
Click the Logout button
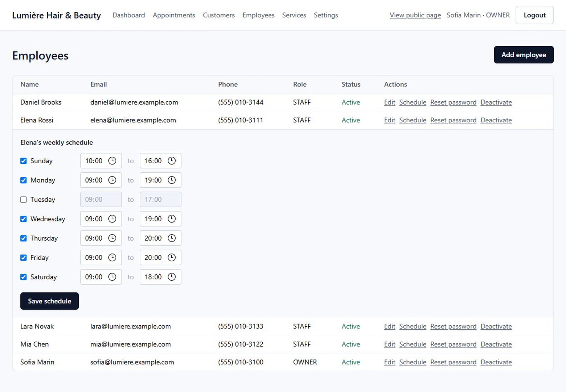[x=534, y=15]
